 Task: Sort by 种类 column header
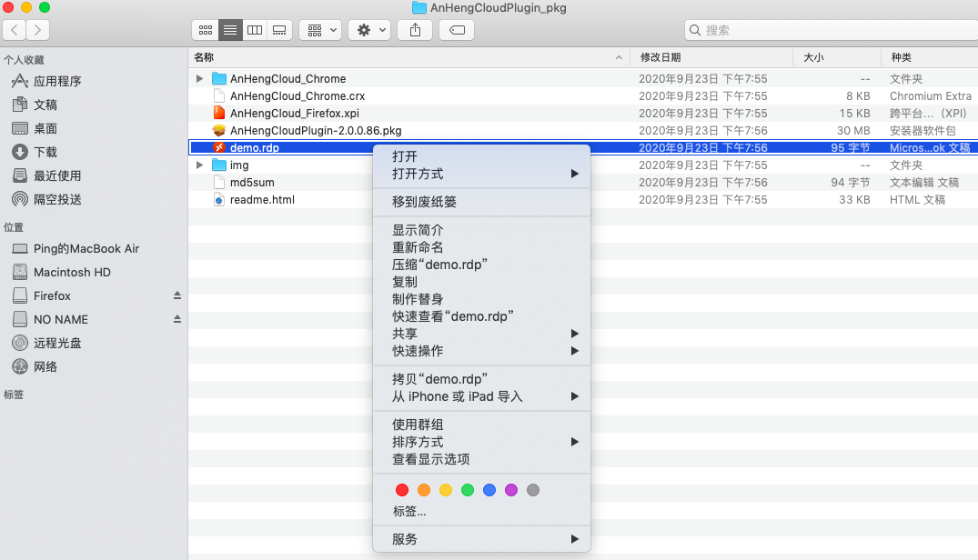930,57
